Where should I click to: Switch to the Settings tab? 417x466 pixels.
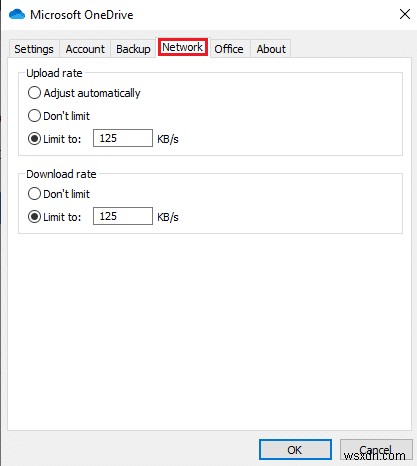34,49
